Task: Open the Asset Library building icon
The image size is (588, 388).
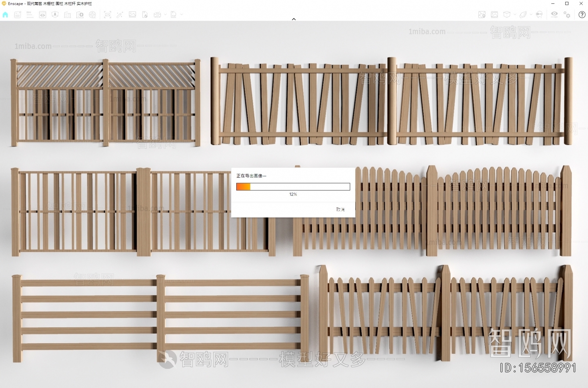Action: click(68, 15)
